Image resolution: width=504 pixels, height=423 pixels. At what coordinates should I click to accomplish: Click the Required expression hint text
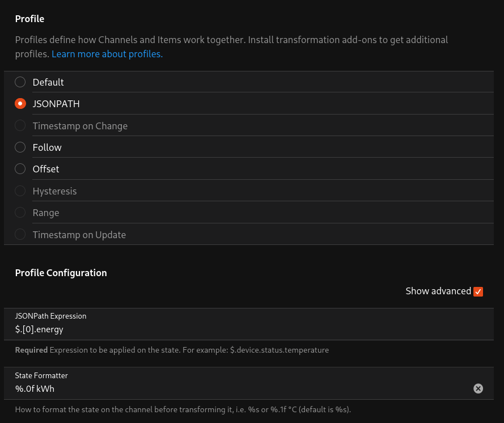pyautogui.click(x=172, y=350)
